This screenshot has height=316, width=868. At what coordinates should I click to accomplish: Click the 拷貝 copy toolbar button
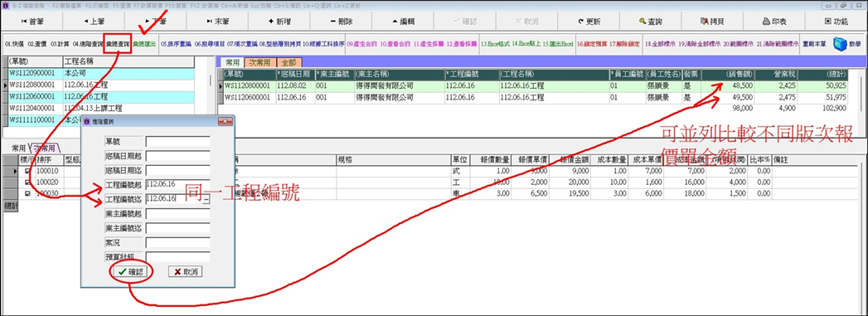713,21
